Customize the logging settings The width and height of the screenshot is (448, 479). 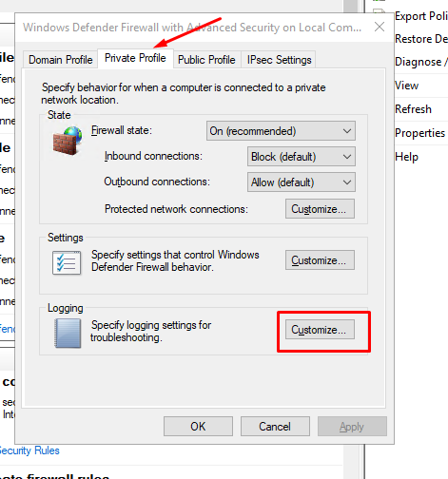[320, 330]
